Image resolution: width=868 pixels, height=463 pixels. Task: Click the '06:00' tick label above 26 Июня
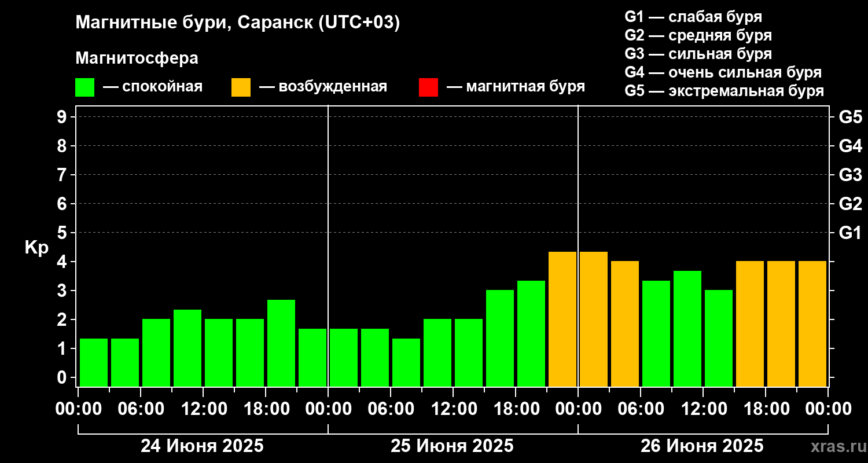coord(641,409)
